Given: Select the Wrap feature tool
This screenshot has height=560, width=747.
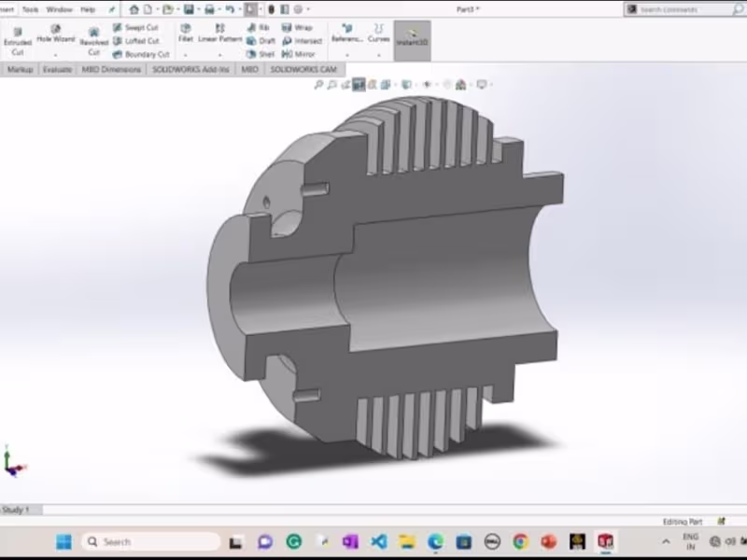Looking at the screenshot, I should click(299, 27).
